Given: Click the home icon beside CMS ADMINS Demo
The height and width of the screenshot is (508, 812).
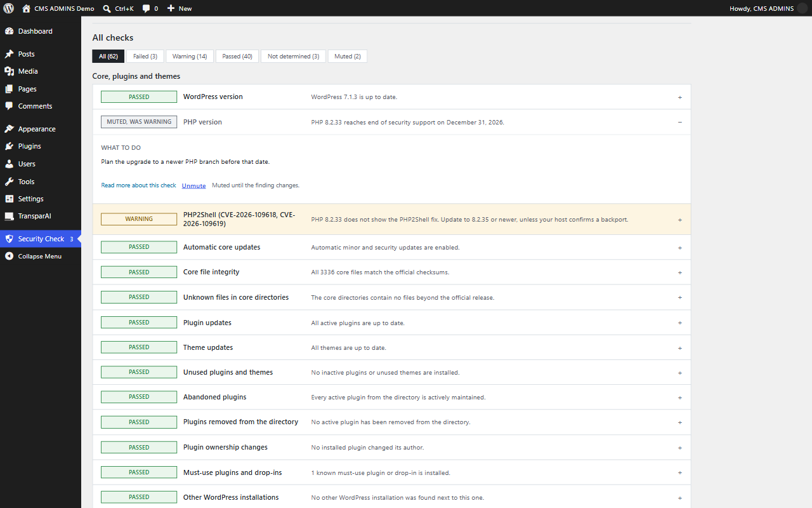Looking at the screenshot, I should [26, 8].
